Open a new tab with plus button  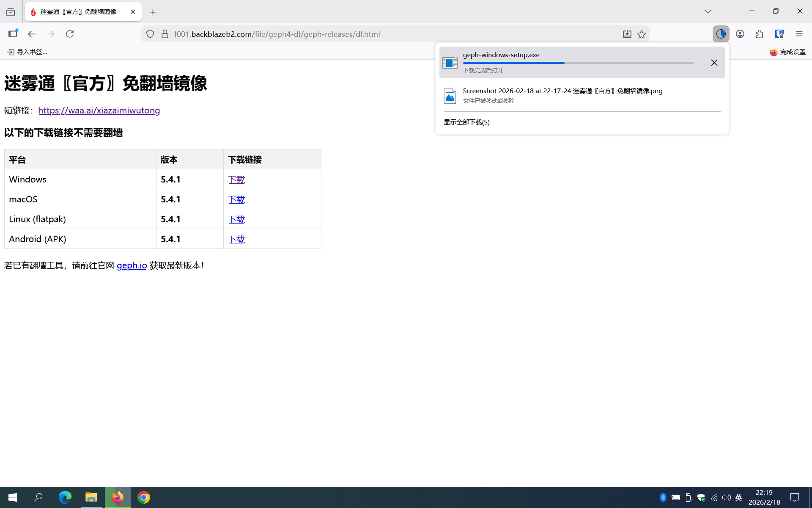point(153,12)
